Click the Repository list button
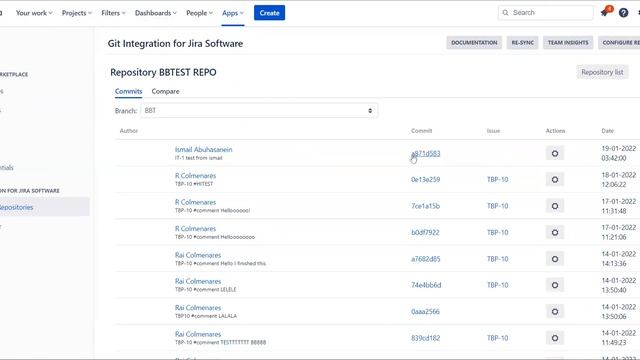The image size is (640, 360). [602, 72]
